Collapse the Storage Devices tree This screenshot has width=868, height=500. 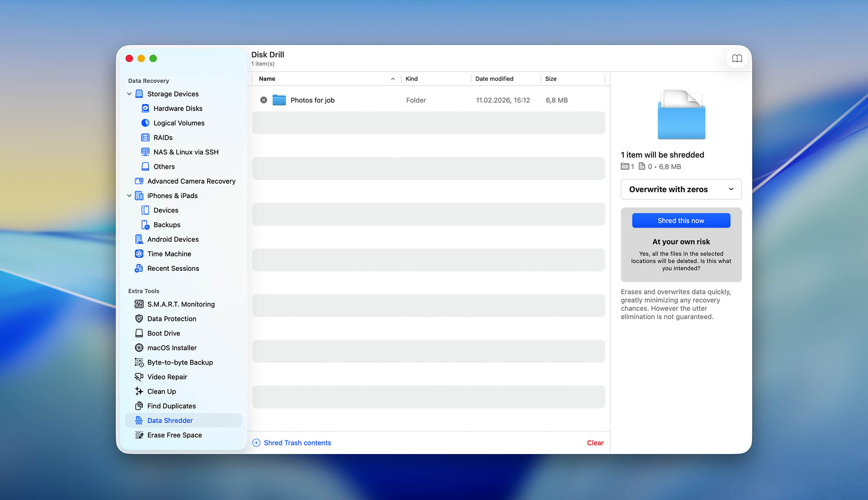pyautogui.click(x=129, y=94)
